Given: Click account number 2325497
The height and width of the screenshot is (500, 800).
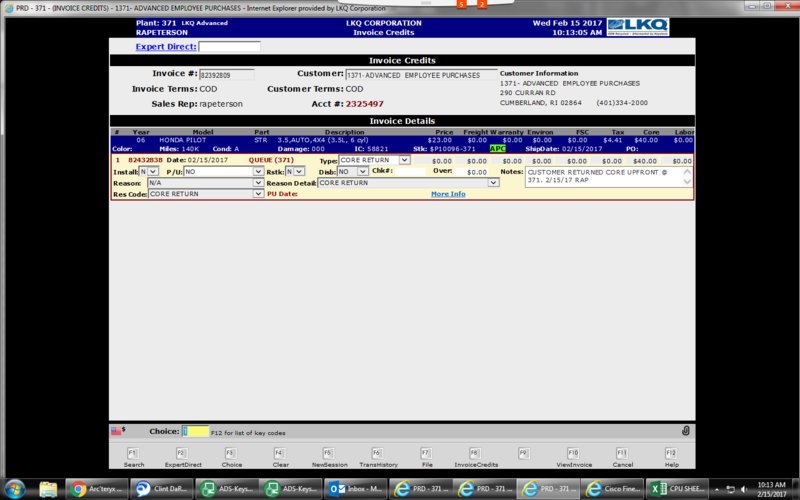Looking at the screenshot, I should pyautogui.click(x=364, y=104).
